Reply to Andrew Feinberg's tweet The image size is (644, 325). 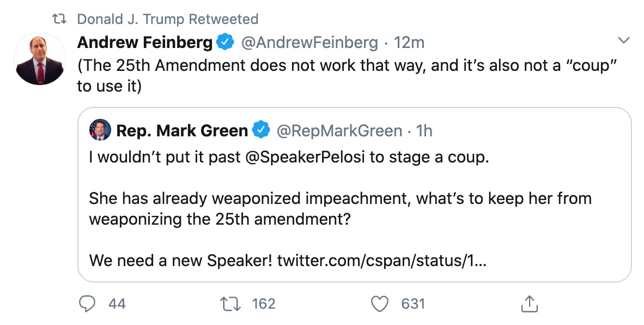tap(88, 304)
